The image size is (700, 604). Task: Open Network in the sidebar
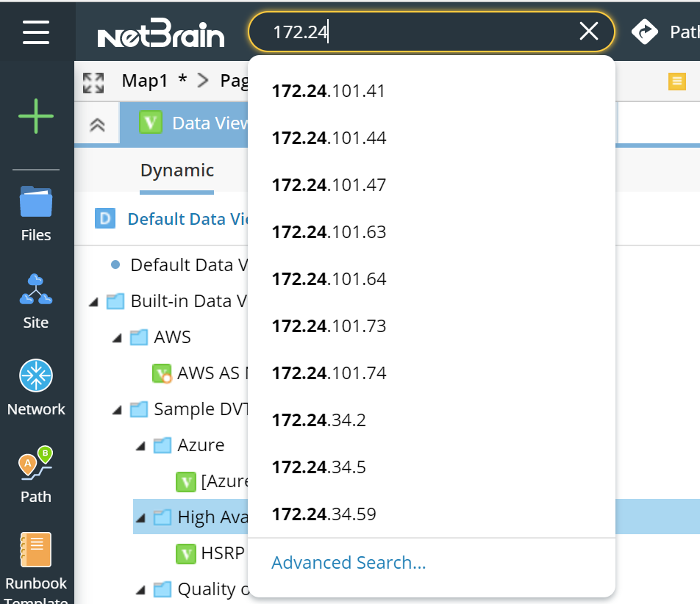[36, 388]
